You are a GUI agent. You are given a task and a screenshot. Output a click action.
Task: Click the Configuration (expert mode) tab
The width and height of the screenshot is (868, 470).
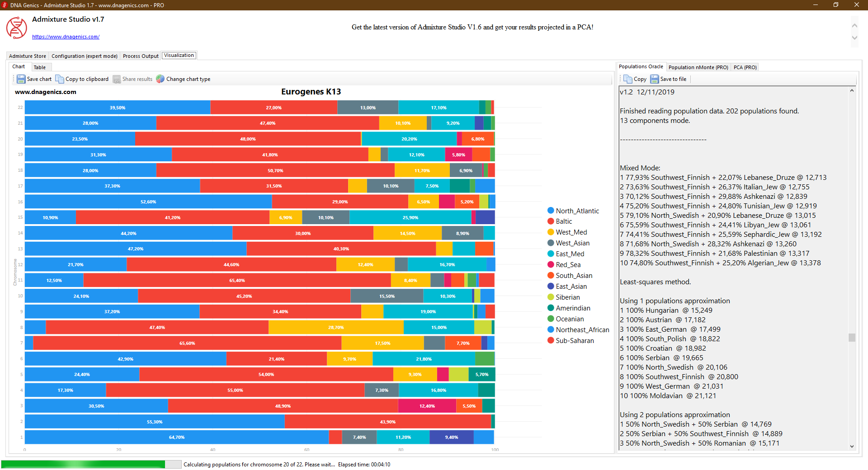click(x=84, y=56)
